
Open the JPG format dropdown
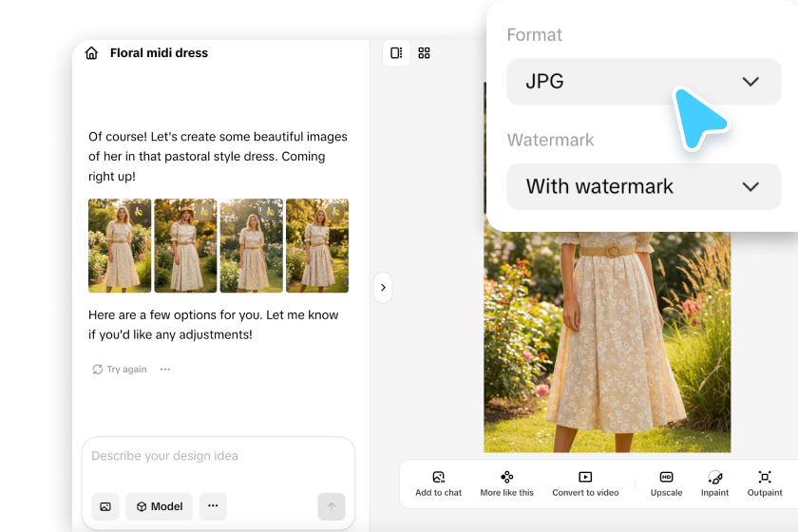(x=643, y=82)
